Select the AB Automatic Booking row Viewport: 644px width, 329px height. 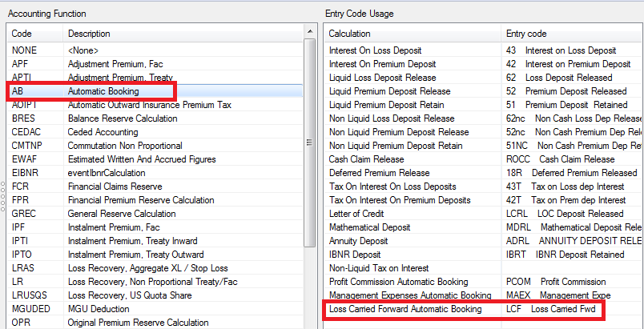[103, 91]
